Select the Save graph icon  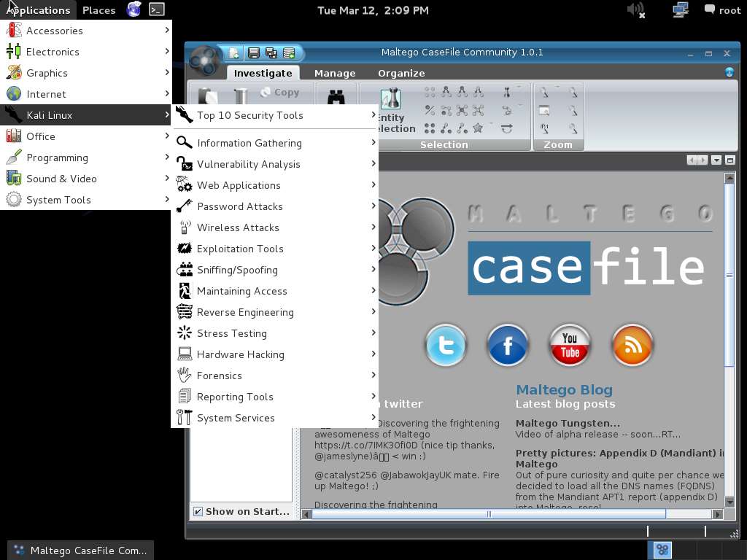click(253, 52)
